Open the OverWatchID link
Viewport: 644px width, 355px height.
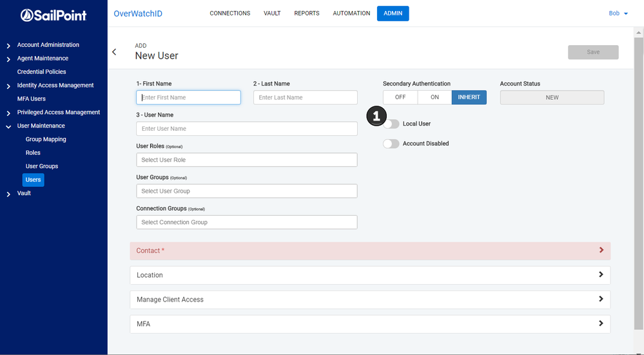[138, 14]
